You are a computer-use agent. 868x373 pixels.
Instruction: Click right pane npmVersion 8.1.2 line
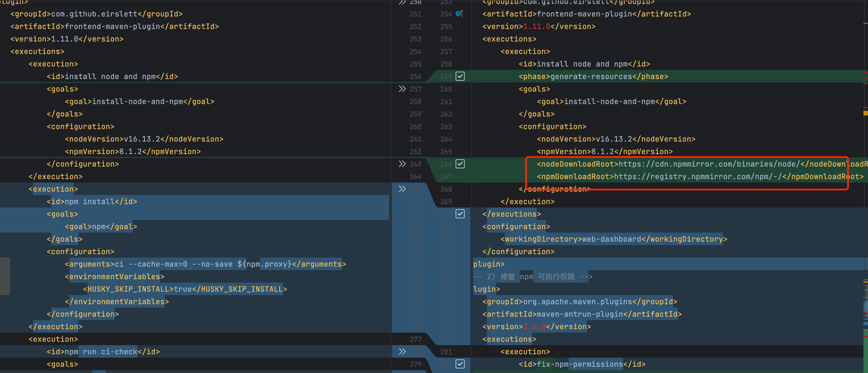604,152
